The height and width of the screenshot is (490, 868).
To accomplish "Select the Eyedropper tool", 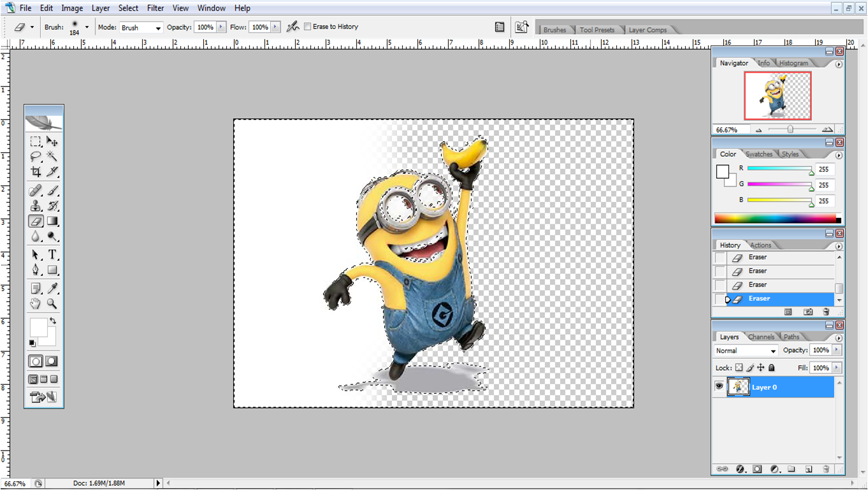I will click(52, 289).
